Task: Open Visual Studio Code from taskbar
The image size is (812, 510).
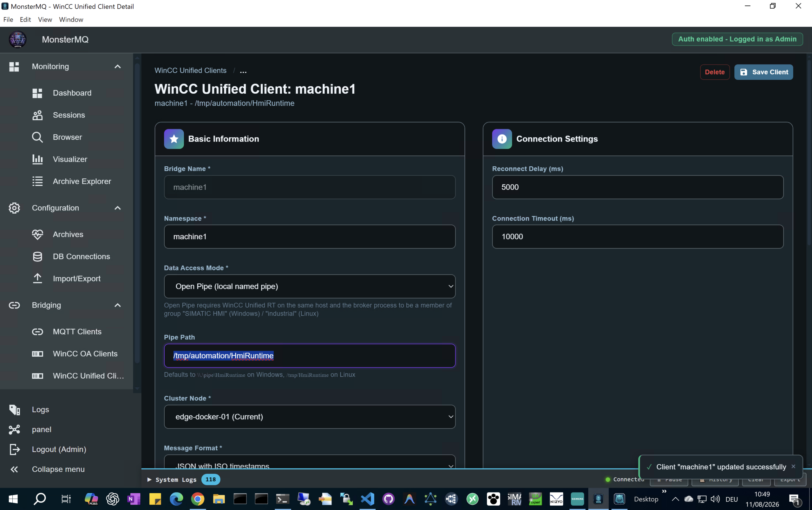Action: (367, 499)
